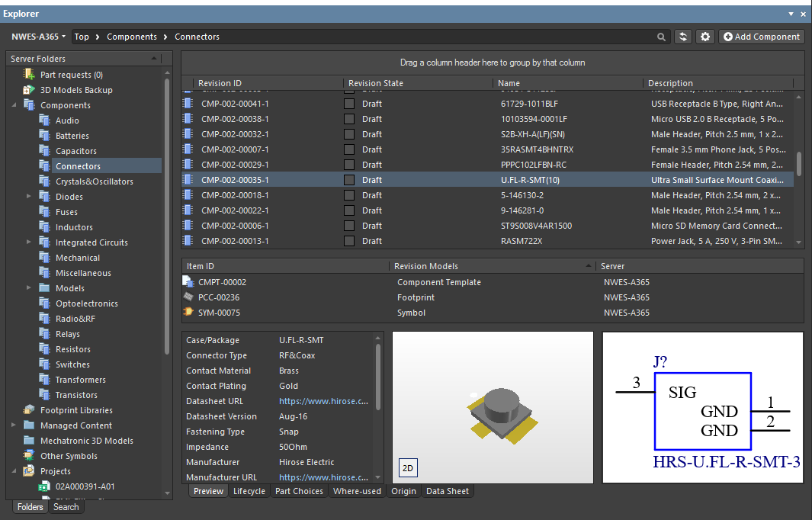
Task: Click the Top breadcrumb link
Action: [x=82, y=37]
